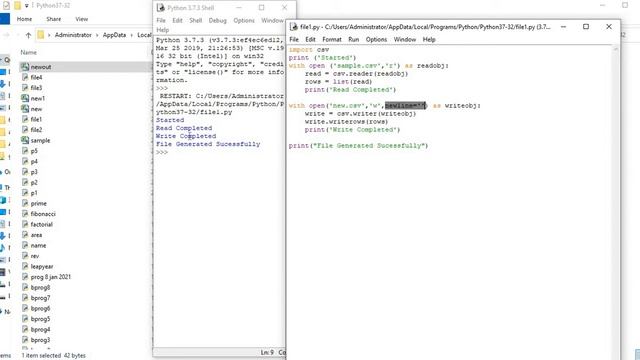
Task: Open Format menu in file1.py editor
Action: pos(332,40)
